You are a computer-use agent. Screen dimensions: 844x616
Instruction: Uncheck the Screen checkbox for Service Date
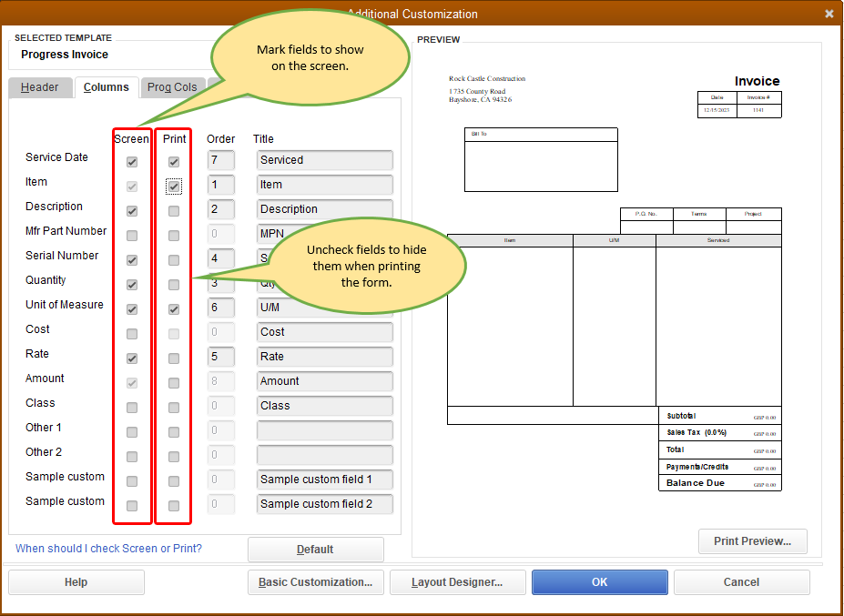[x=132, y=161]
